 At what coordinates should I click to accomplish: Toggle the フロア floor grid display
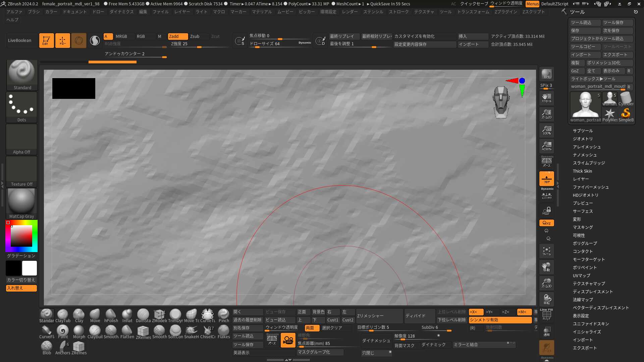point(546,179)
